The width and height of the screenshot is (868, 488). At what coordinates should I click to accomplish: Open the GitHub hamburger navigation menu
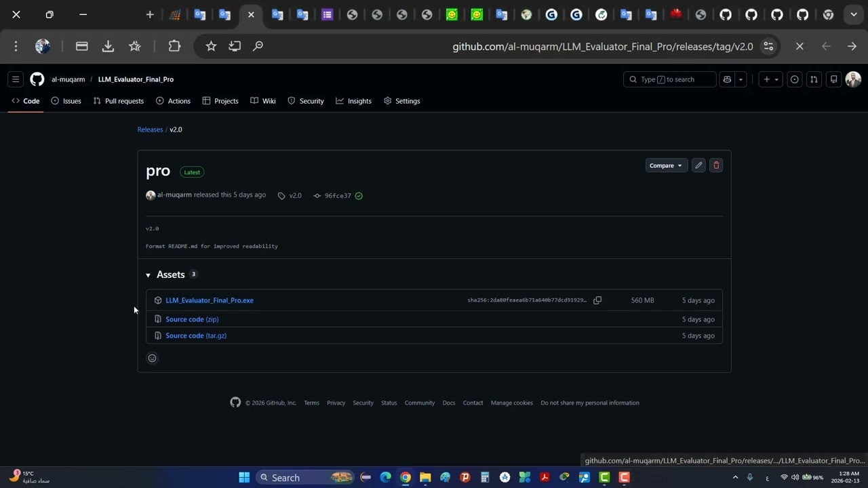tap(16, 79)
